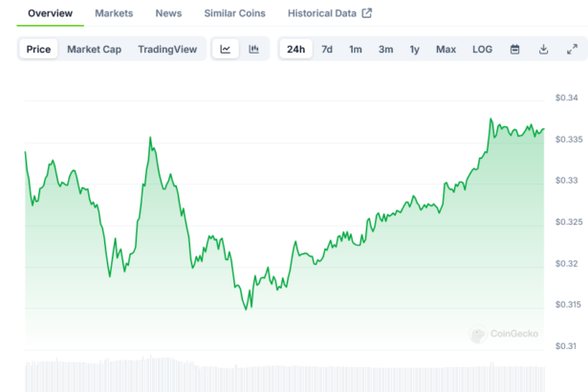The image size is (588, 392).
Task: Expand chart to fullscreen
Action: pyautogui.click(x=572, y=50)
